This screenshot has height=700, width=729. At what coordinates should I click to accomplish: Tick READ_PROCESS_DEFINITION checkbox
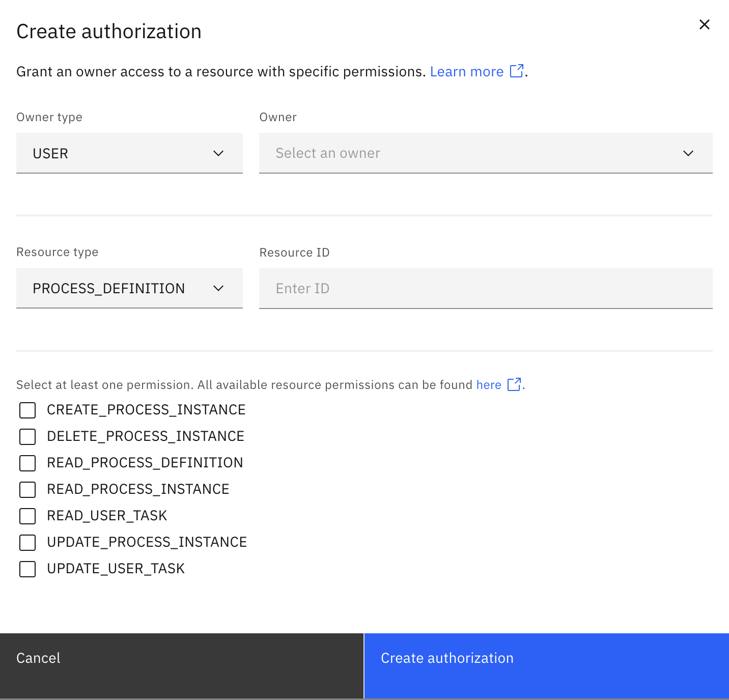click(27, 463)
